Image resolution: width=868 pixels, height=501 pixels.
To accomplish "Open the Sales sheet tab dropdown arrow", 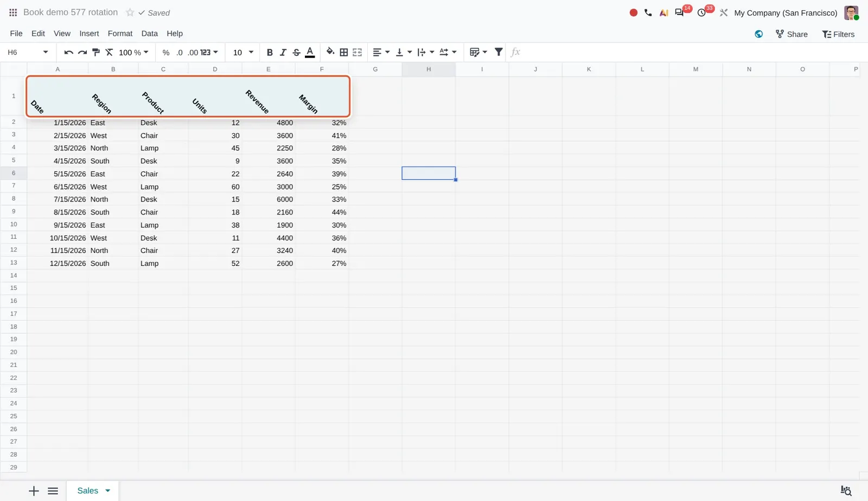I will click(107, 491).
